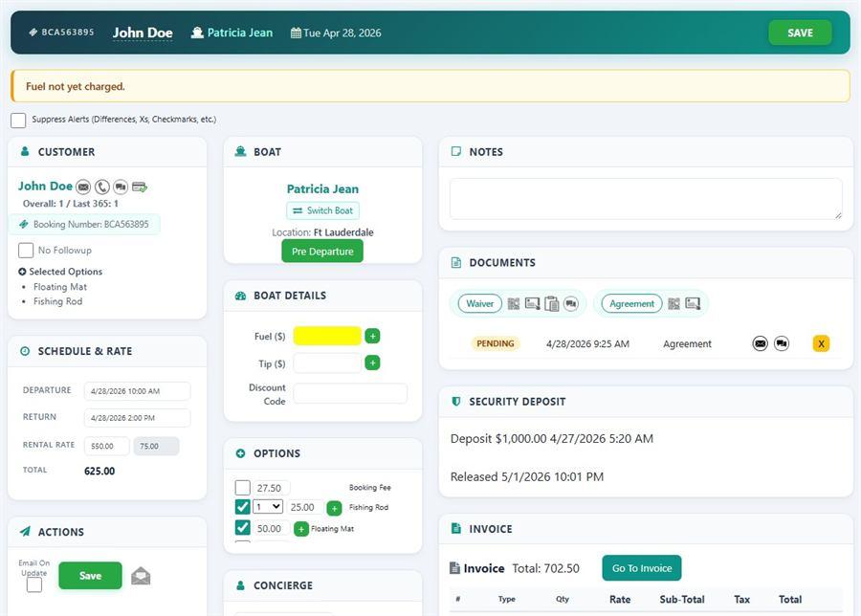Click the Invoice document icon
The image size is (861, 616).
454,567
